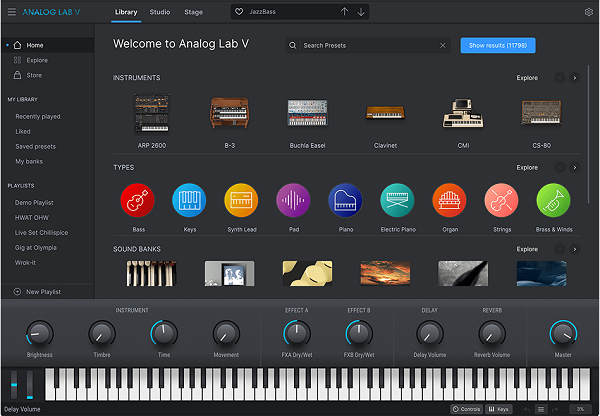
Task: Open the piano keys sound bank thumbnail
Action: (x=152, y=274)
